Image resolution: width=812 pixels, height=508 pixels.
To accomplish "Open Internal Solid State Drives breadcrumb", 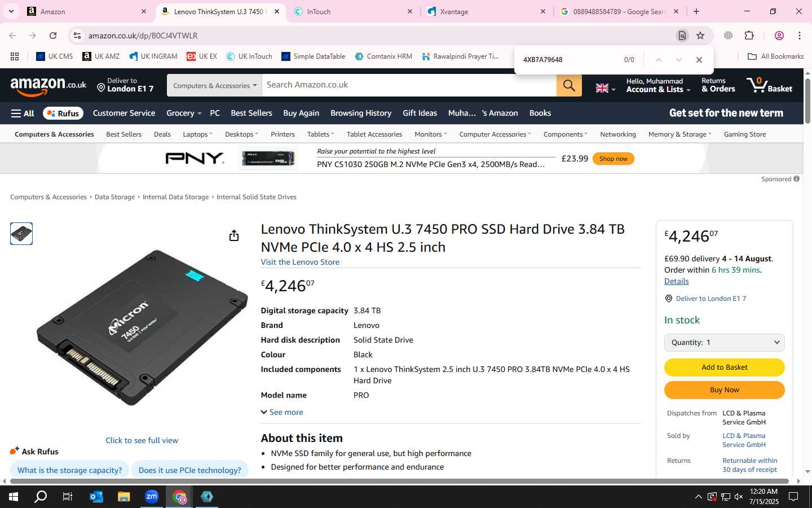I will tap(257, 197).
